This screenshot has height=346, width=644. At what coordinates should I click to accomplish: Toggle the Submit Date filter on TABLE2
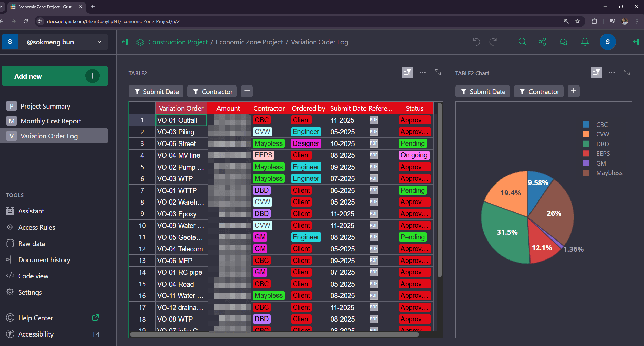pos(155,91)
